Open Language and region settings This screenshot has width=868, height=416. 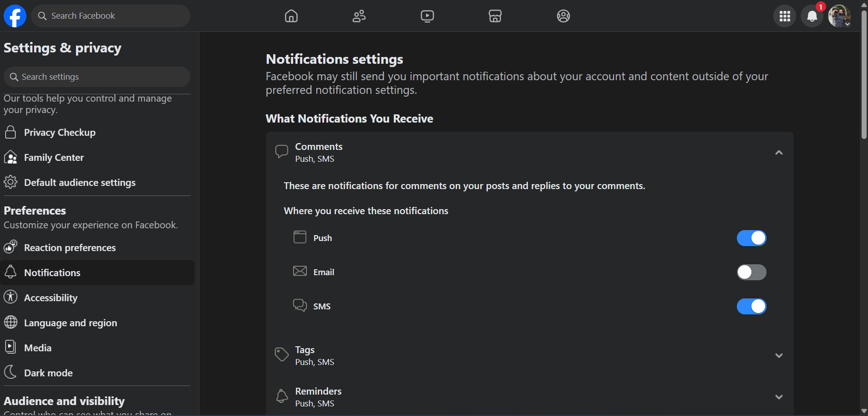pos(97,323)
